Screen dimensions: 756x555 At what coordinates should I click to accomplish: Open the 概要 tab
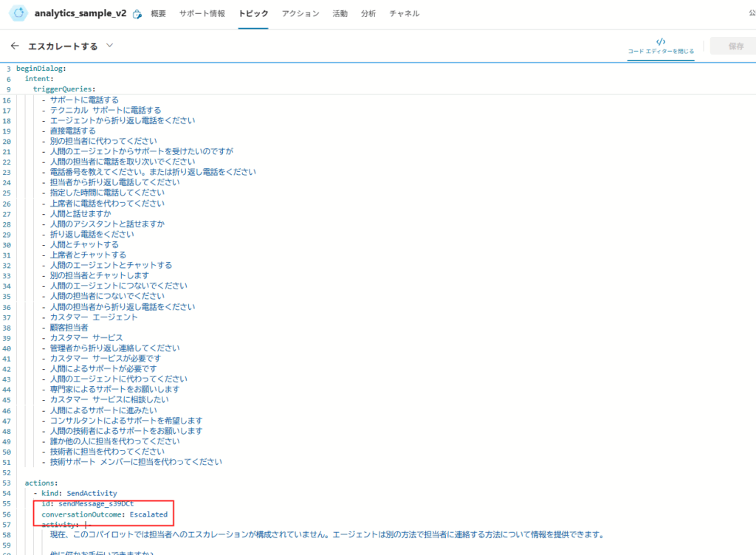tap(158, 13)
